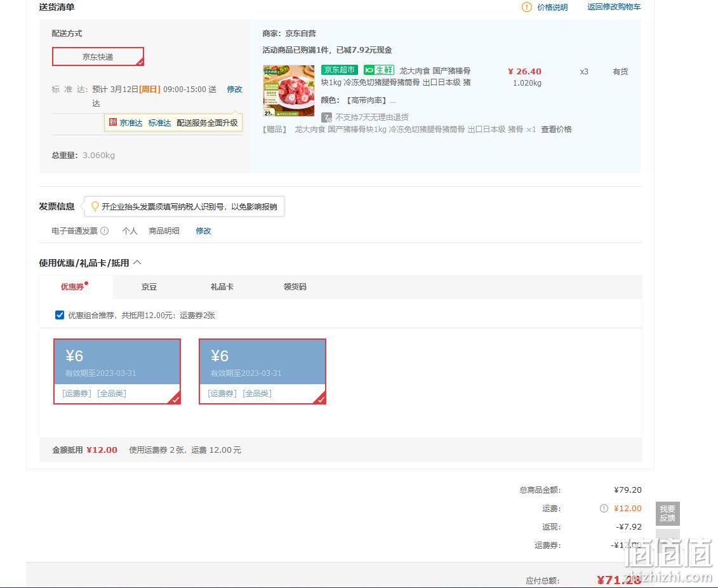Click the 商品明细 invoice content text

point(164,231)
